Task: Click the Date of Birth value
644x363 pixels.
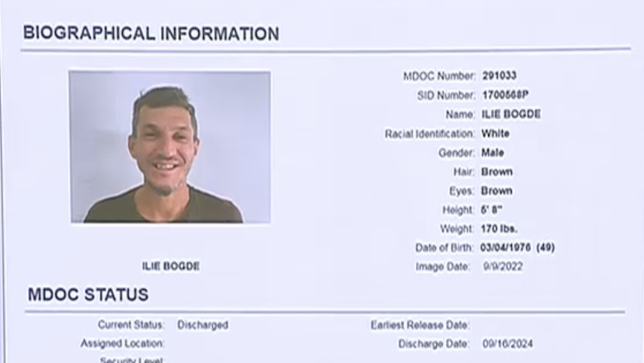Action: [x=518, y=247]
